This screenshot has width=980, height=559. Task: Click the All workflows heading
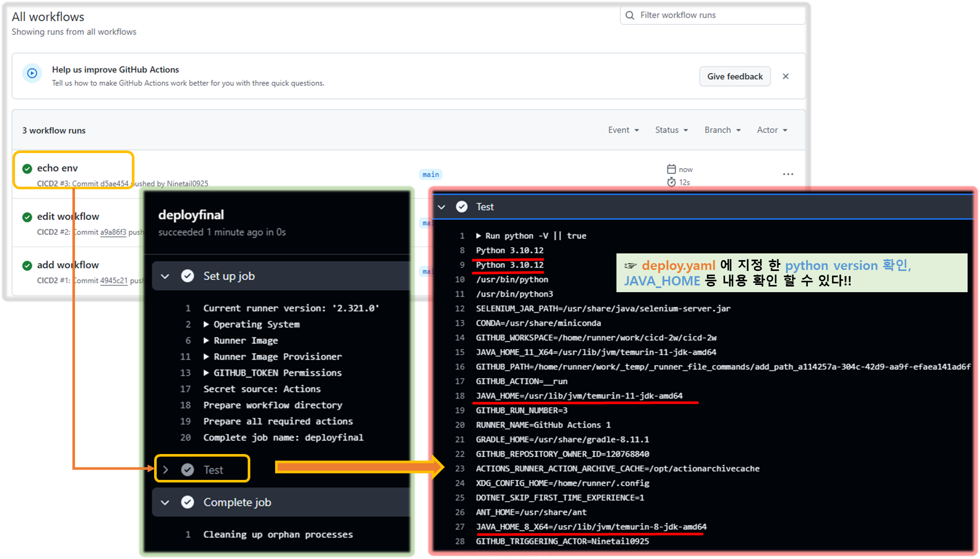[48, 17]
